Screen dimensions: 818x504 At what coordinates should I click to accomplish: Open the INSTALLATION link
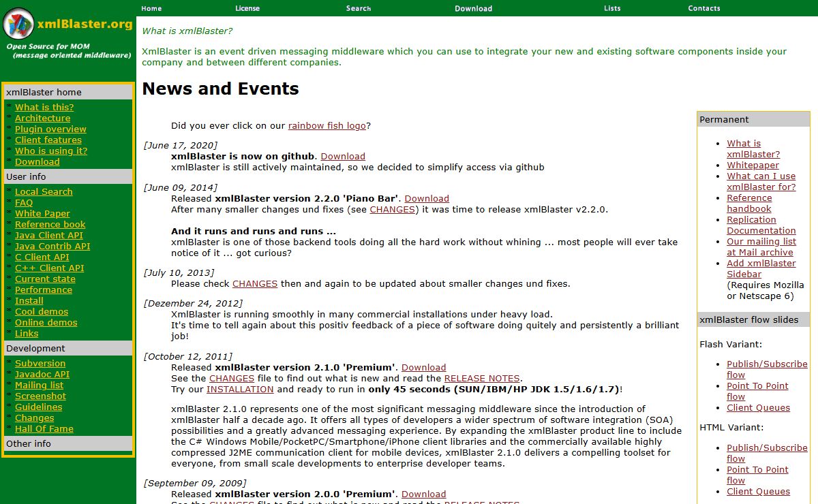[240, 389]
